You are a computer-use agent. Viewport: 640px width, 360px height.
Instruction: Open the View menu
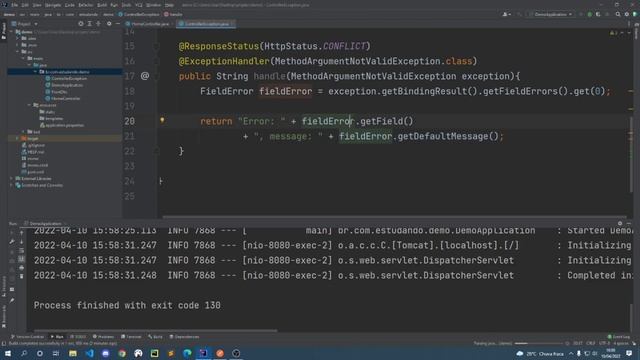tap(37, 5)
